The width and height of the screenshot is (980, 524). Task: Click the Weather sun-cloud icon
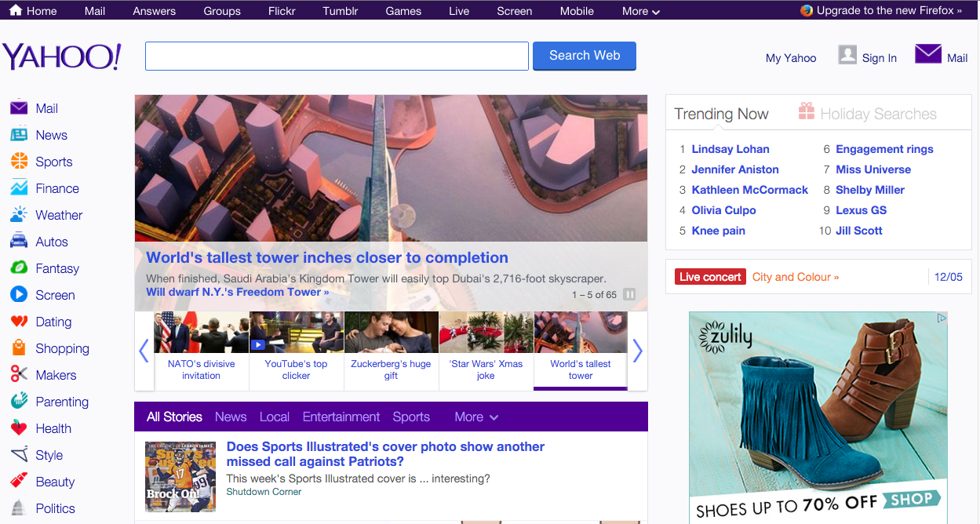point(19,215)
